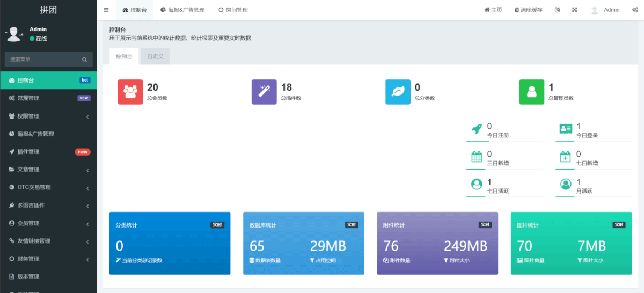Open the 主页 home link
The height and width of the screenshot is (293, 644).
(493, 10)
